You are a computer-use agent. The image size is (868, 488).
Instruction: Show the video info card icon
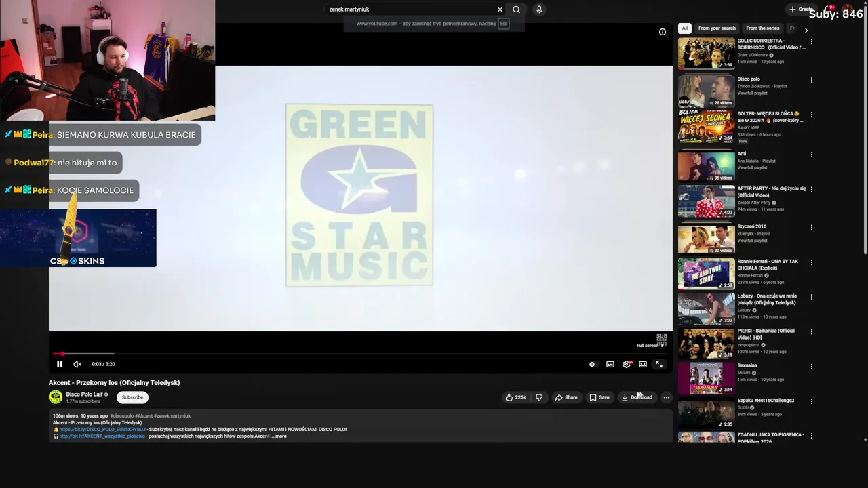coord(663,32)
